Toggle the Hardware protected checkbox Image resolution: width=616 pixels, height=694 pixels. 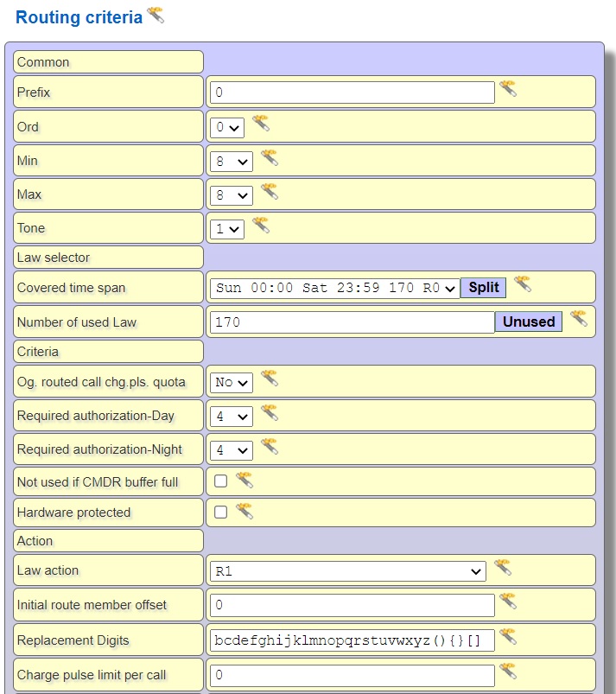(x=221, y=512)
